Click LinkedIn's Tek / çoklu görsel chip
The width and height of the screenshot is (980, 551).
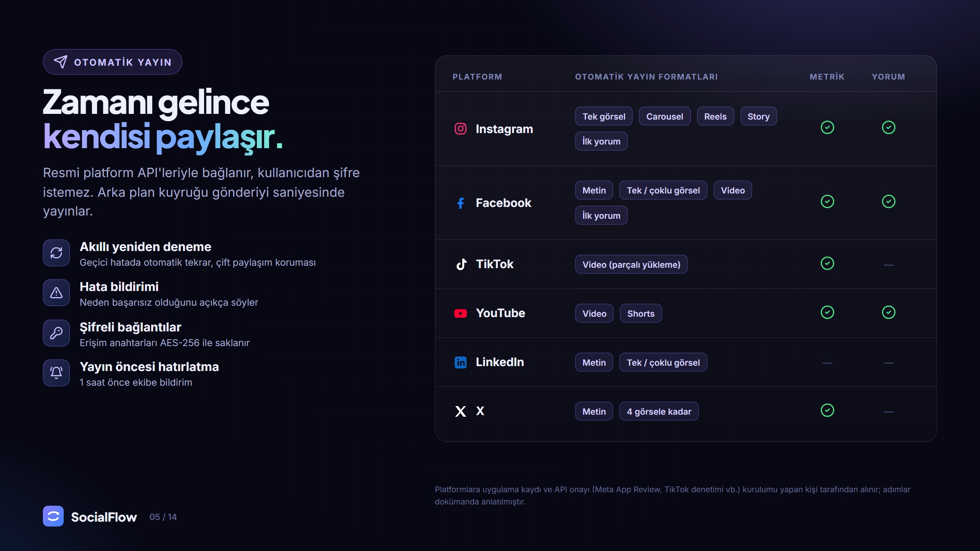(663, 362)
